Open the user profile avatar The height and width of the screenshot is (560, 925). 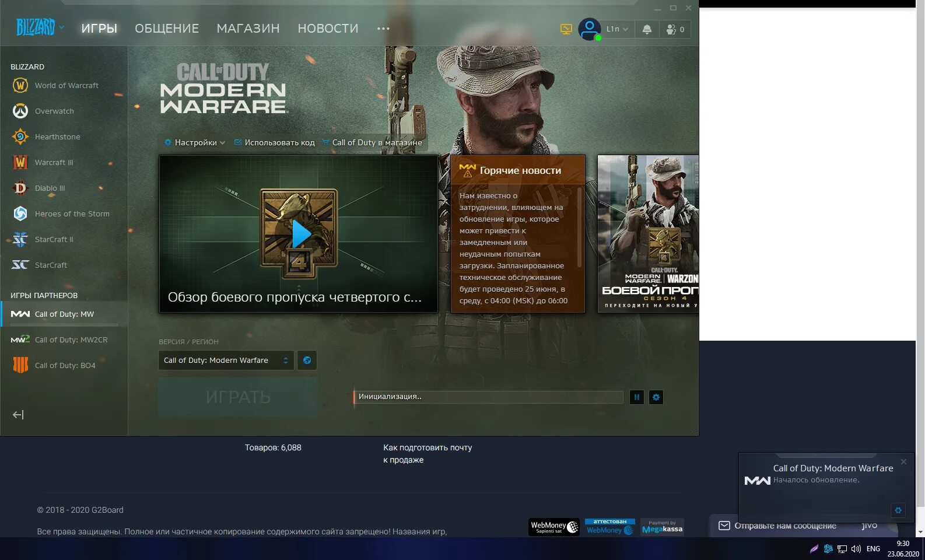pyautogui.click(x=590, y=29)
